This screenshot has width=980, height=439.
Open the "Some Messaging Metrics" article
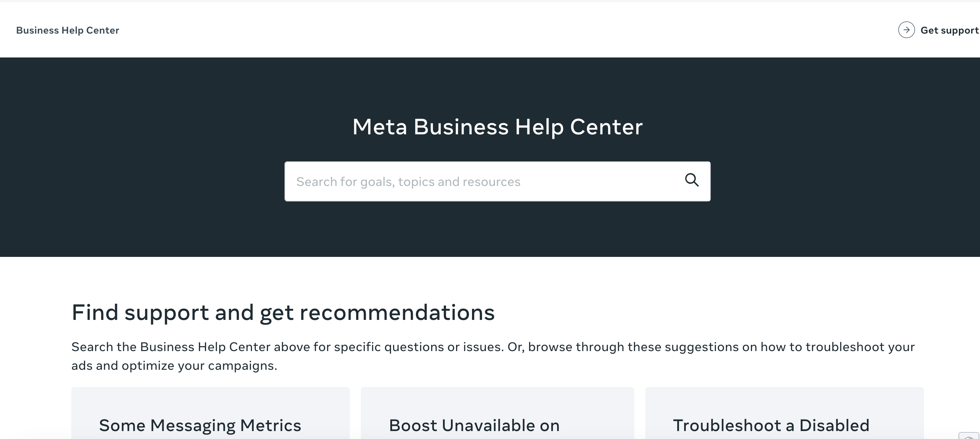(x=200, y=425)
